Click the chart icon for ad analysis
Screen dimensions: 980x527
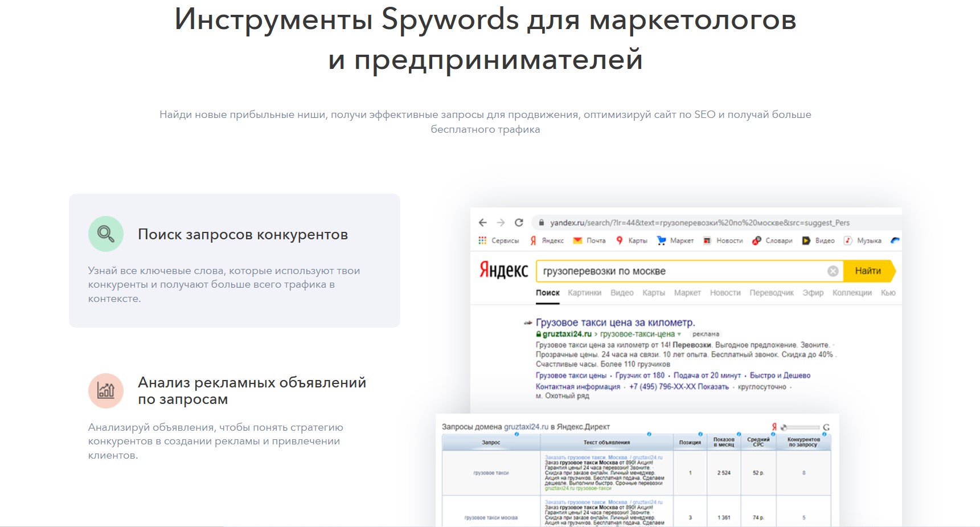pos(106,391)
